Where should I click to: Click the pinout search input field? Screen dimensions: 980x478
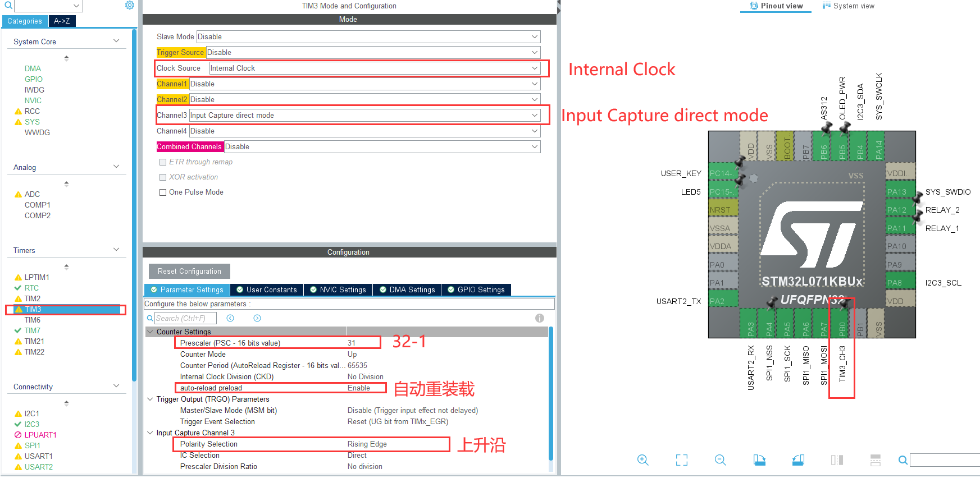pos(945,460)
